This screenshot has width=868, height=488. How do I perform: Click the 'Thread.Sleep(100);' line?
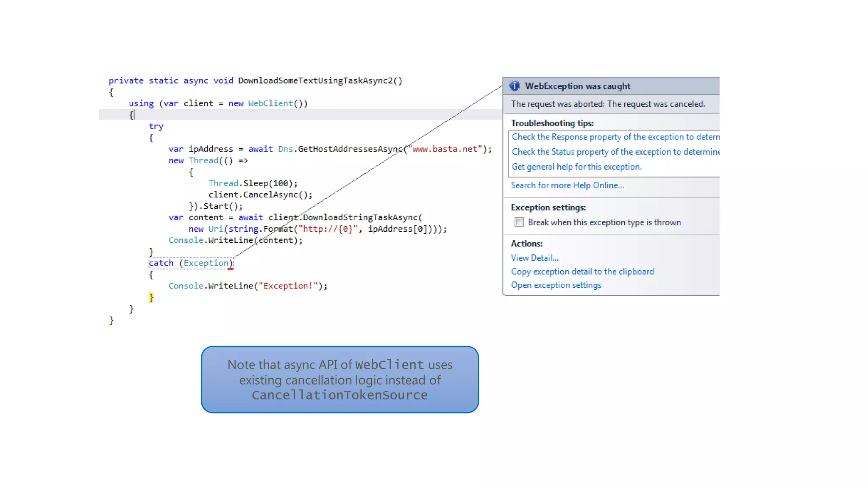pos(253,183)
